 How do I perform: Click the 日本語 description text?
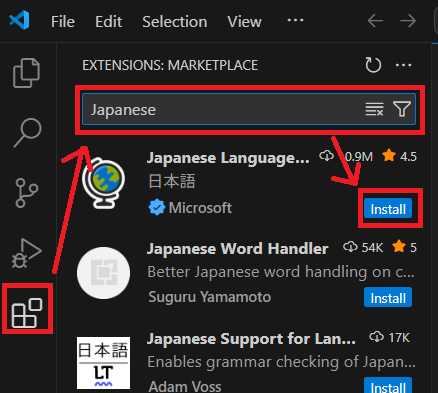[x=172, y=182]
